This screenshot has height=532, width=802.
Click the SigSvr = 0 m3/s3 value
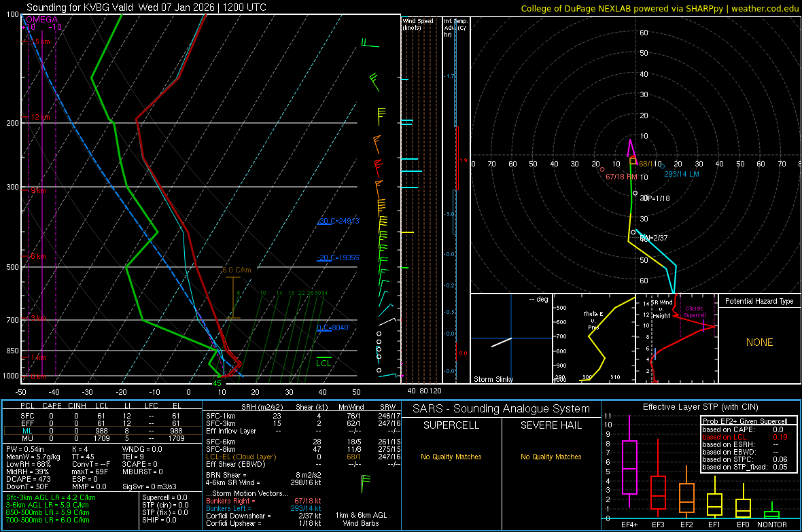(x=150, y=486)
